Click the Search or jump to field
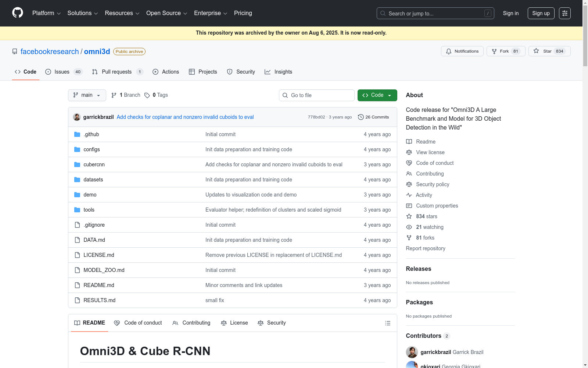The image size is (588, 368). click(x=435, y=13)
